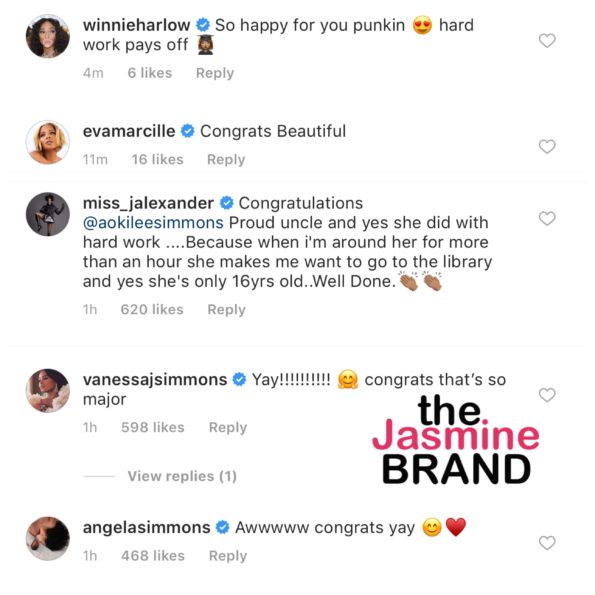Open the @aokileesimmons mention link
The image size is (595, 595).
tap(153, 223)
